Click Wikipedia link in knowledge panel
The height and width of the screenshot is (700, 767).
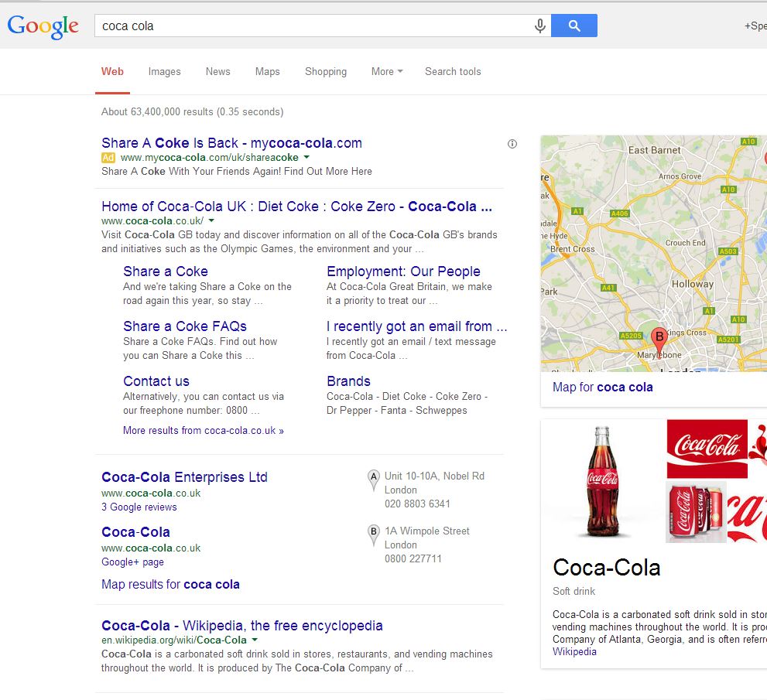click(574, 651)
